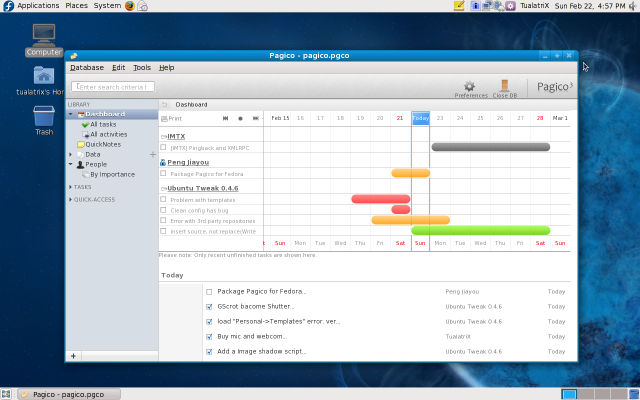The height and width of the screenshot is (400, 640).
Task: Click the red Problem with templates bar
Action: tap(381, 199)
